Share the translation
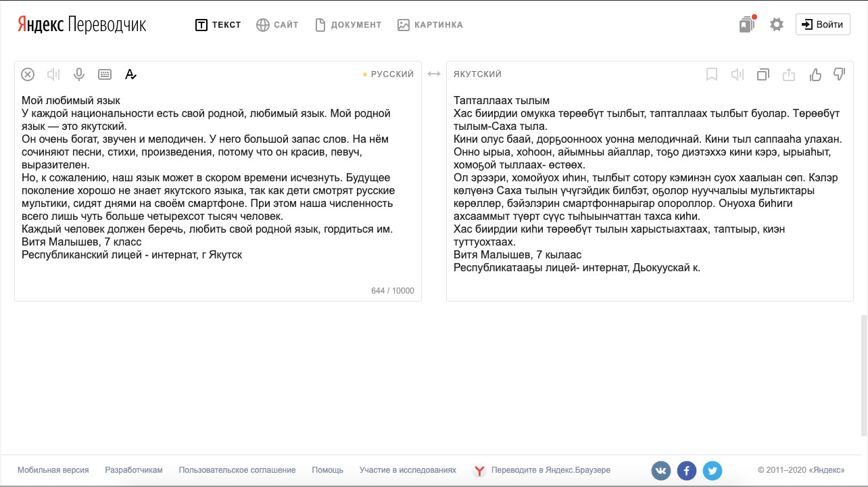The height and width of the screenshot is (487, 868). pyautogui.click(x=789, y=74)
